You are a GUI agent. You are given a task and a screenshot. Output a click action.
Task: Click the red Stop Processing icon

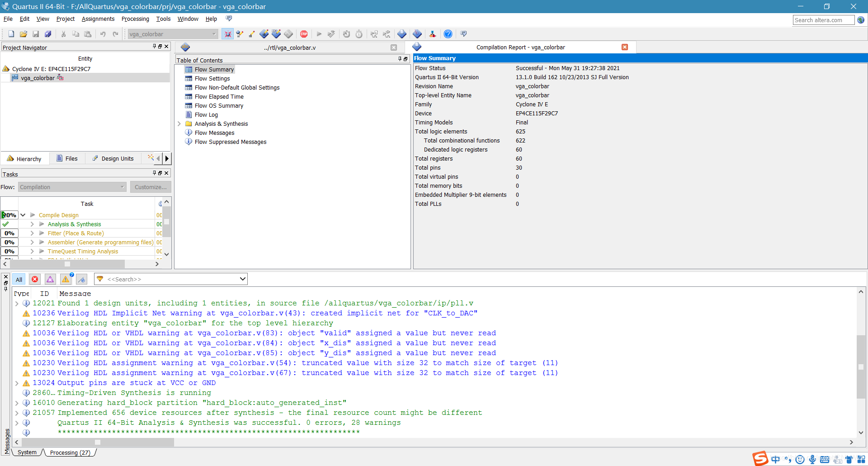[304, 34]
